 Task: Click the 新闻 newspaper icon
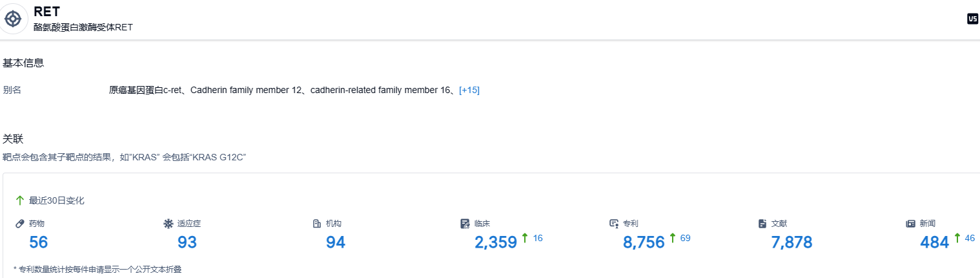(911, 224)
